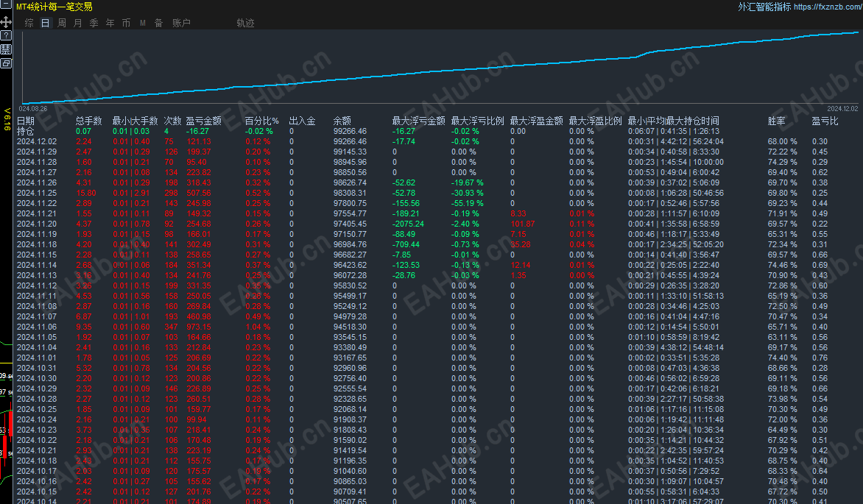Image resolution: width=863 pixels, height=504 pixels.
Task: Click the floating profit value 35.28
Action: 520,244
